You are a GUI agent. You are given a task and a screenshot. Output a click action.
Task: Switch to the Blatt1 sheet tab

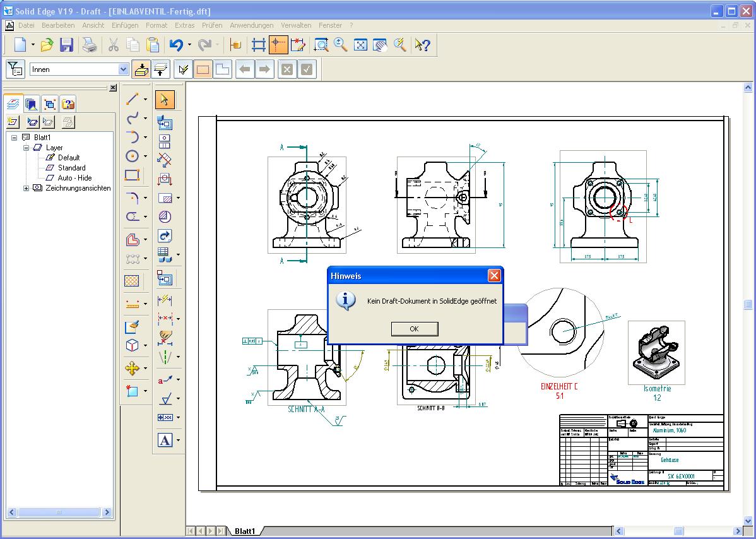click(245, 531)
